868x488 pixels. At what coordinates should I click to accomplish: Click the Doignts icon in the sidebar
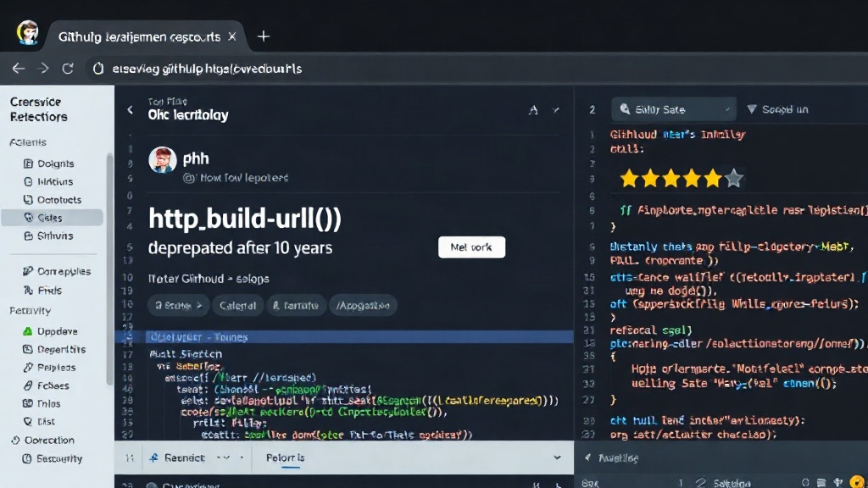pyautogui.click(x=28, y=164)
